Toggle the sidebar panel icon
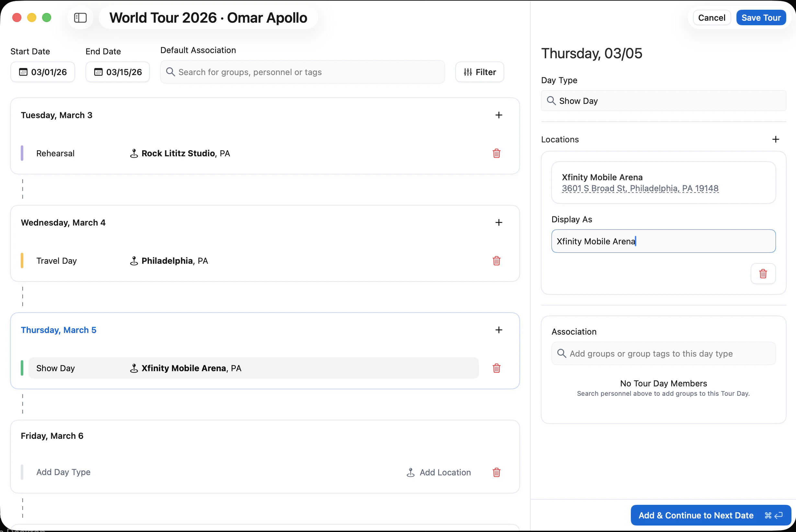This screenshot has height=532, width=796. [80, 18]
